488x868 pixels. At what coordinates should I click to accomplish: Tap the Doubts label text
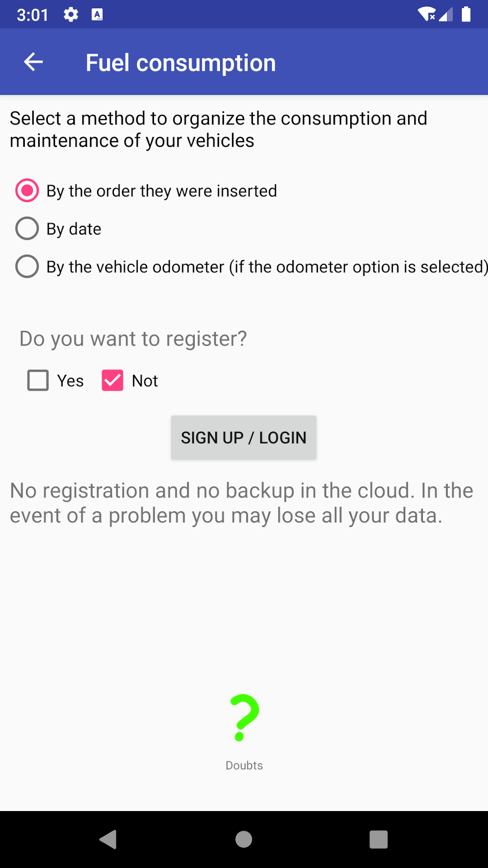[x=244, y=766]
